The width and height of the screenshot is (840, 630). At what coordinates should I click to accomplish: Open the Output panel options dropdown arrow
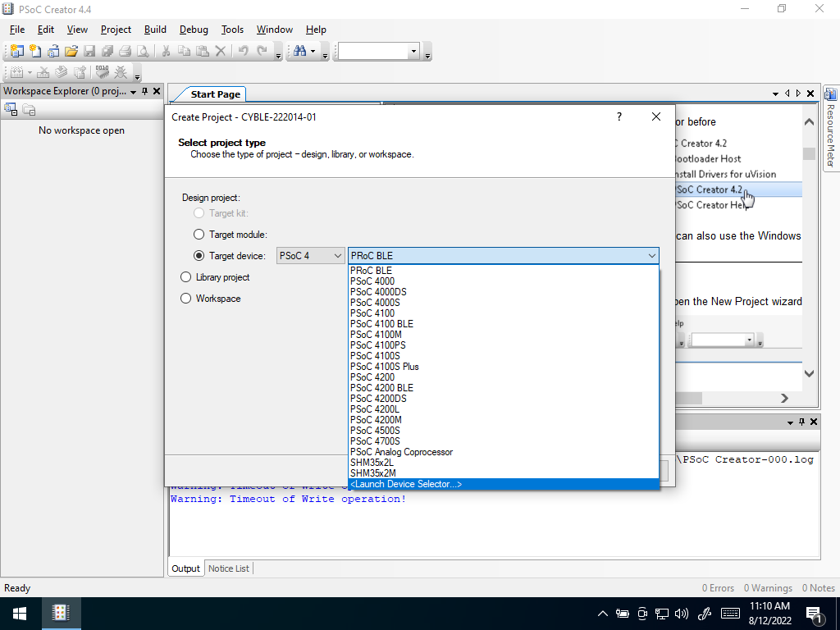(x=790, y=422)
